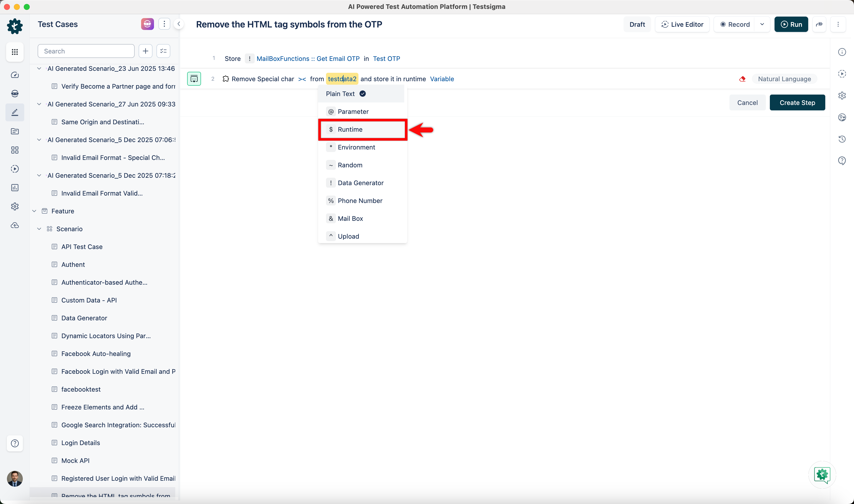Click the info icon in right panel
Image resolution: width=854 pixels, height=504 pixels.
coord(842,52)
